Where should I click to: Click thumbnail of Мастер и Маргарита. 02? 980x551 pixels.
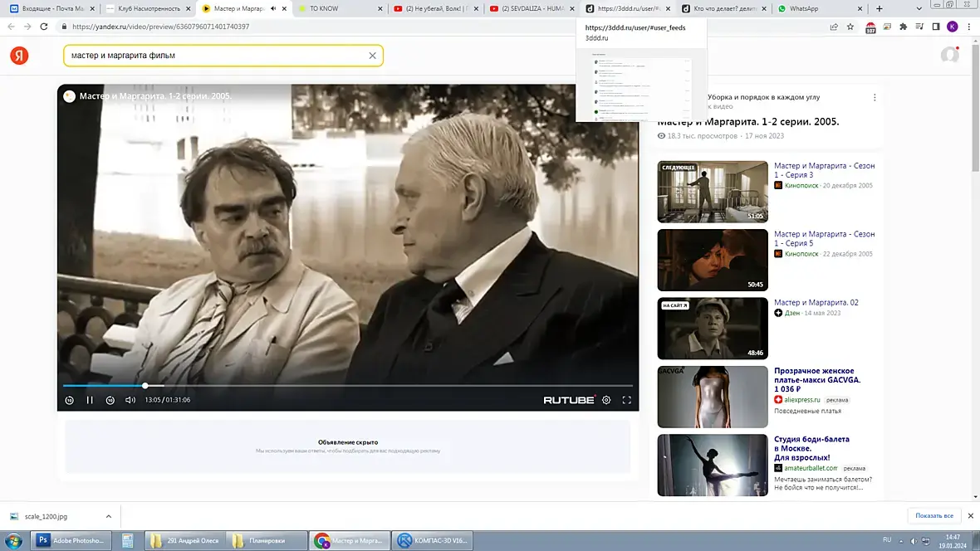click(713, 328)
